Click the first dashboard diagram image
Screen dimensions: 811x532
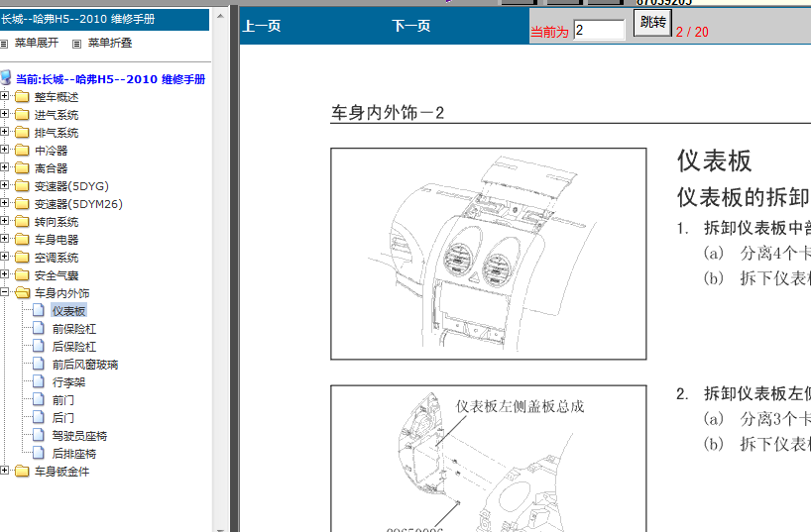coord(488,254)
